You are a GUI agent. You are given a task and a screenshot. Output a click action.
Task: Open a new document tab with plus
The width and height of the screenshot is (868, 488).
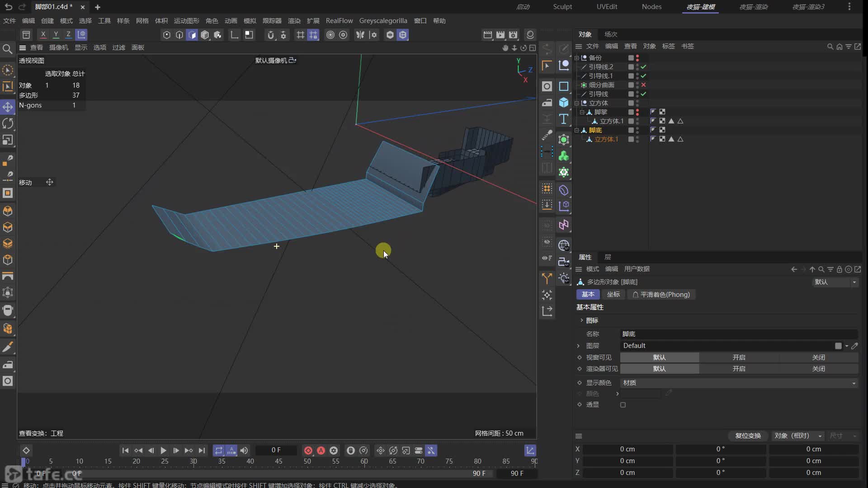pos(97,7)
